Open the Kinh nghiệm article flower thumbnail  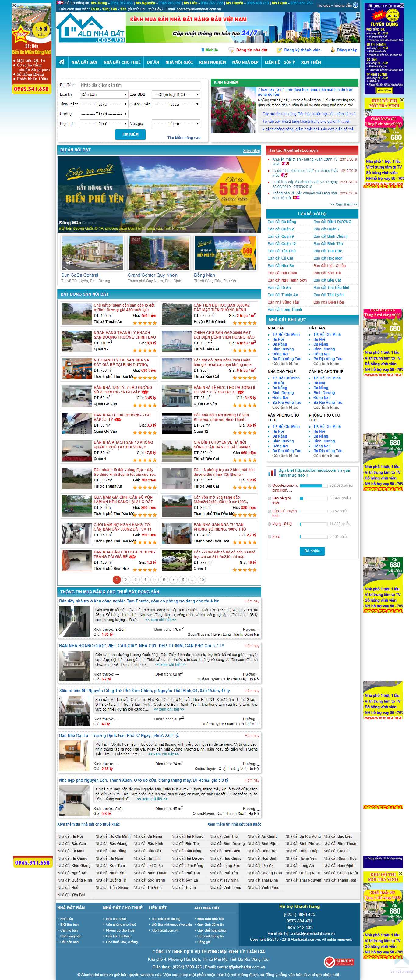[x=234, y=110]
